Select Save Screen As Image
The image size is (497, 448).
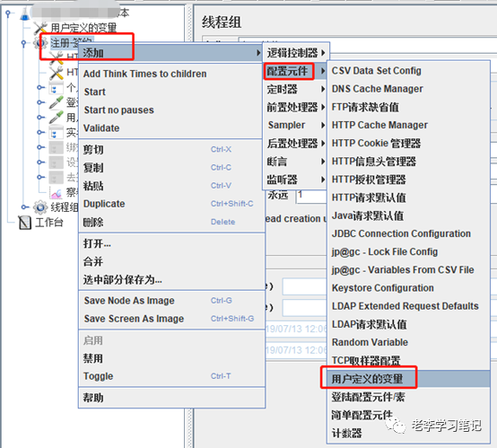[x=171, y=318]
